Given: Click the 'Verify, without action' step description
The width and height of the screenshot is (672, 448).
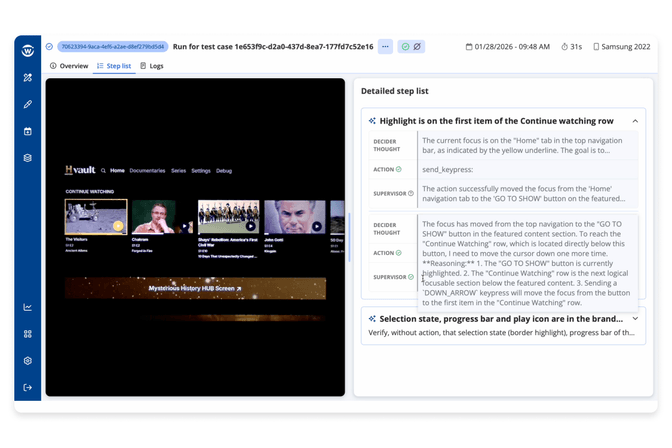Looking at the screenshot, I should point(501,332).
